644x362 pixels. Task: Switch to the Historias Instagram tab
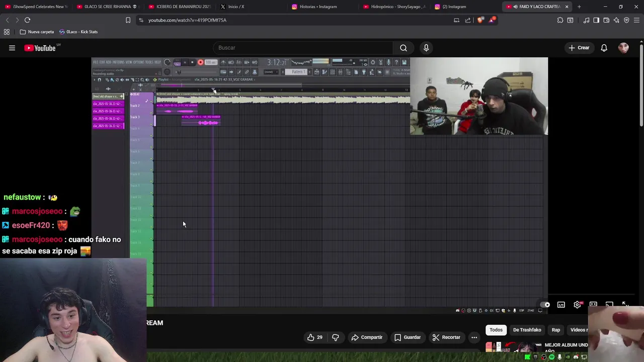click(x=323, y=7)
